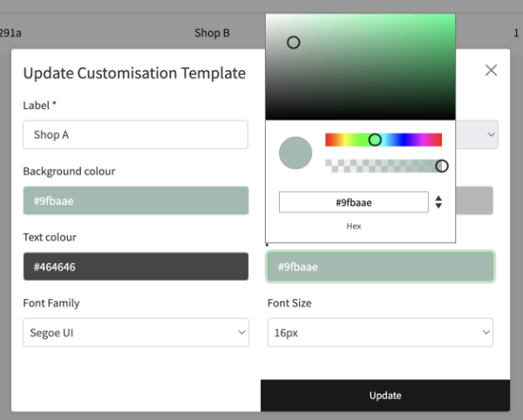The image size is (523, 420).
Task: Click the hue slider's circular handle
Action: [375, 139]
